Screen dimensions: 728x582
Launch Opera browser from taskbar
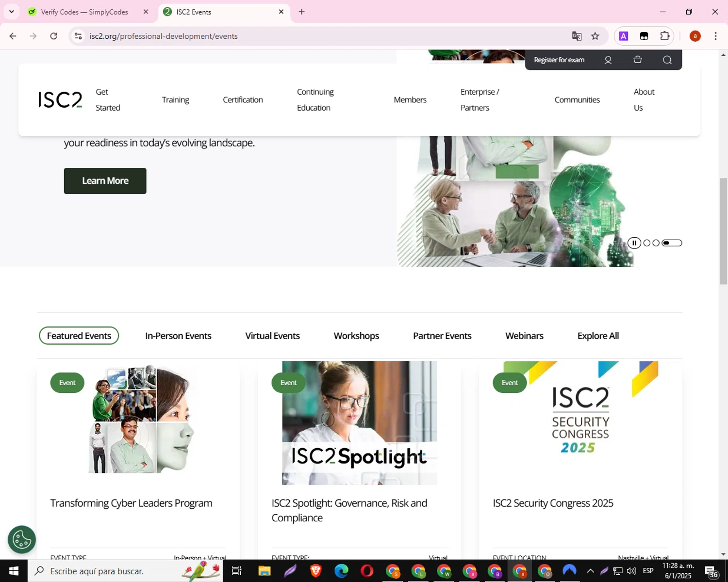367,571
